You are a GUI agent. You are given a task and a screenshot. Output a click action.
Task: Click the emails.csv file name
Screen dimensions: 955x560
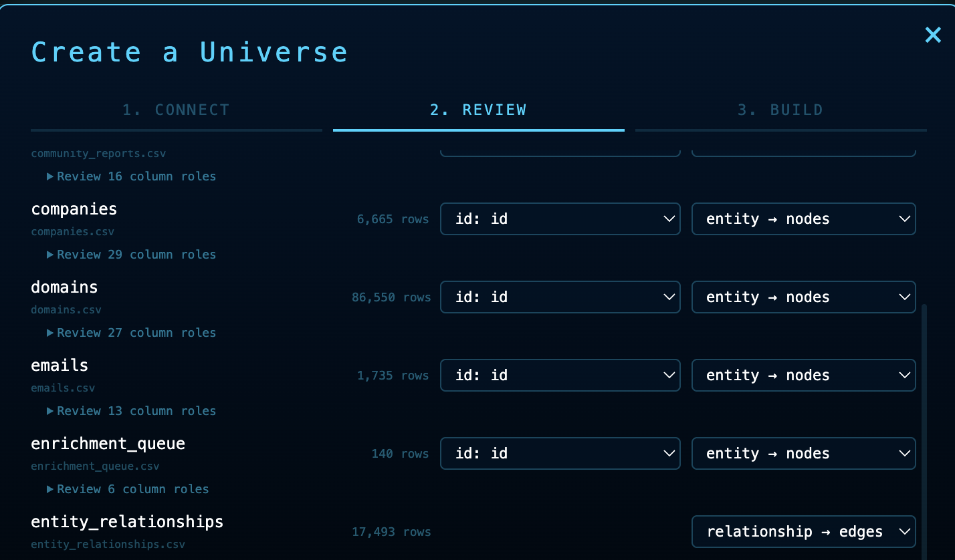tap(63, 388)
